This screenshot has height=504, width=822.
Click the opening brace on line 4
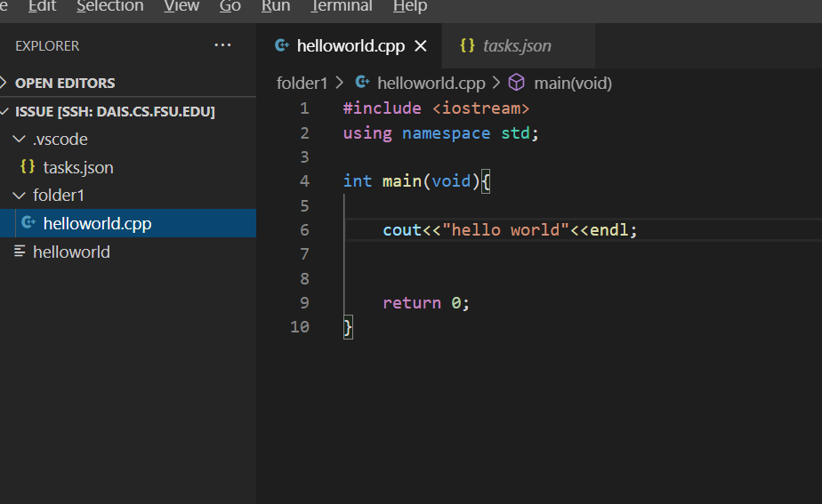click(486, 181)
